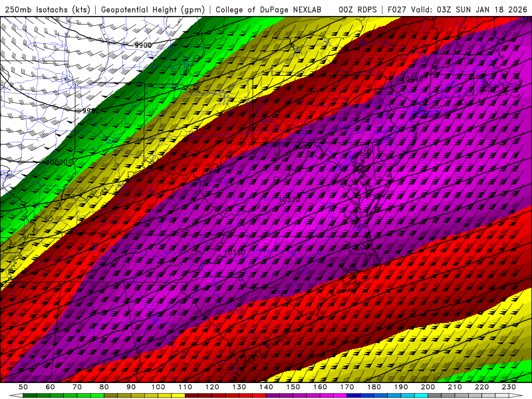532x399 pixels.
Task: Click the 10140 height contour label
Action: pyautogui.click(x=413, y=79)
